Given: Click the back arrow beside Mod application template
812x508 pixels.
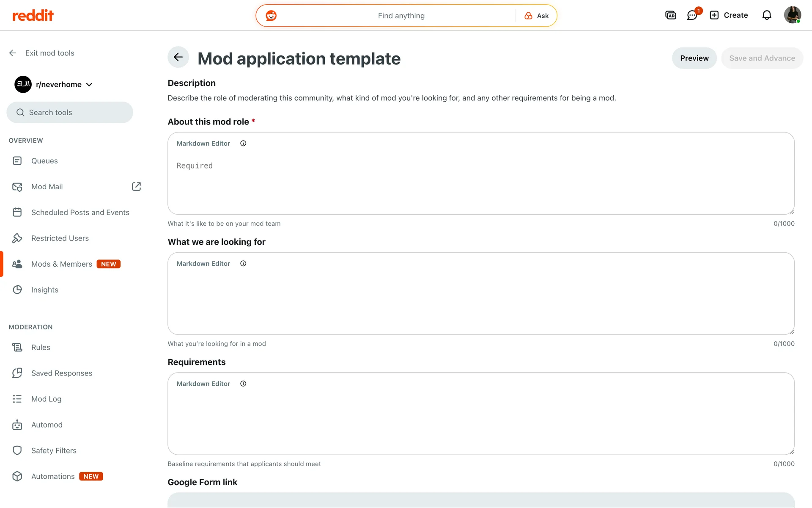Looking at the screenshot, I should (178, 57).
